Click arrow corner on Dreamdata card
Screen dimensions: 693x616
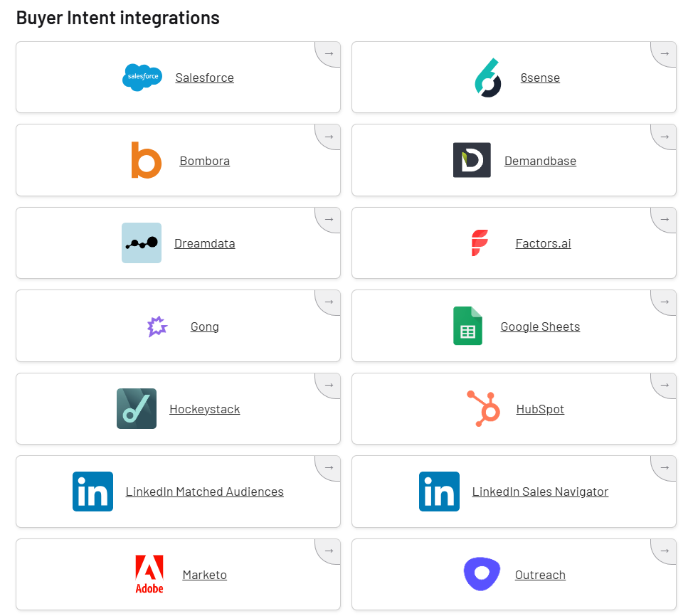[x=329, y=219]
